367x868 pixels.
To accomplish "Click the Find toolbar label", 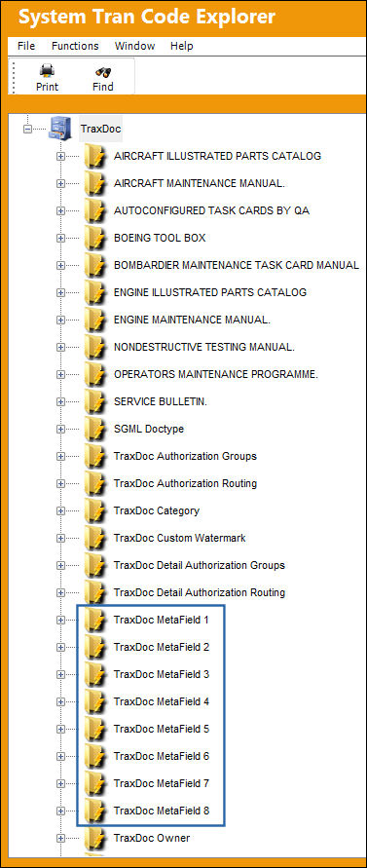I will pos(103,87).
